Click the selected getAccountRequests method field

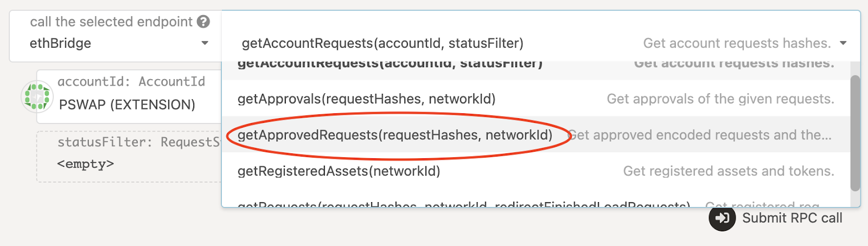pos(541,43)
